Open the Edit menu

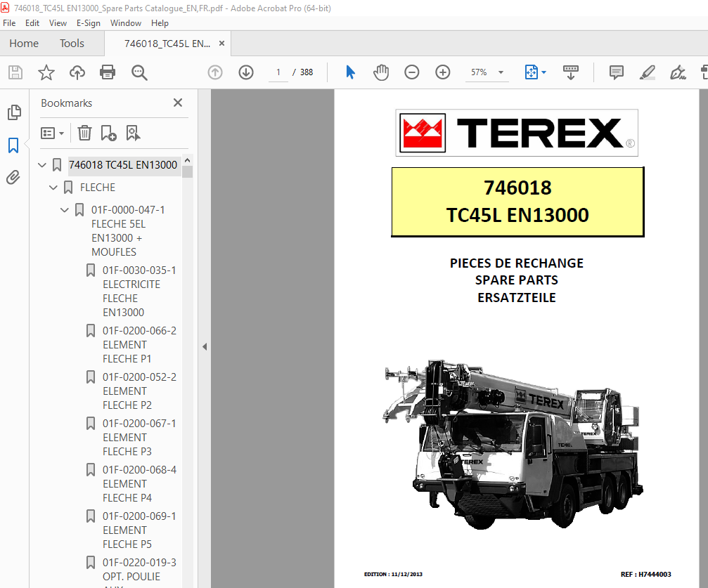pyautogui.click(x=32, y=23)
